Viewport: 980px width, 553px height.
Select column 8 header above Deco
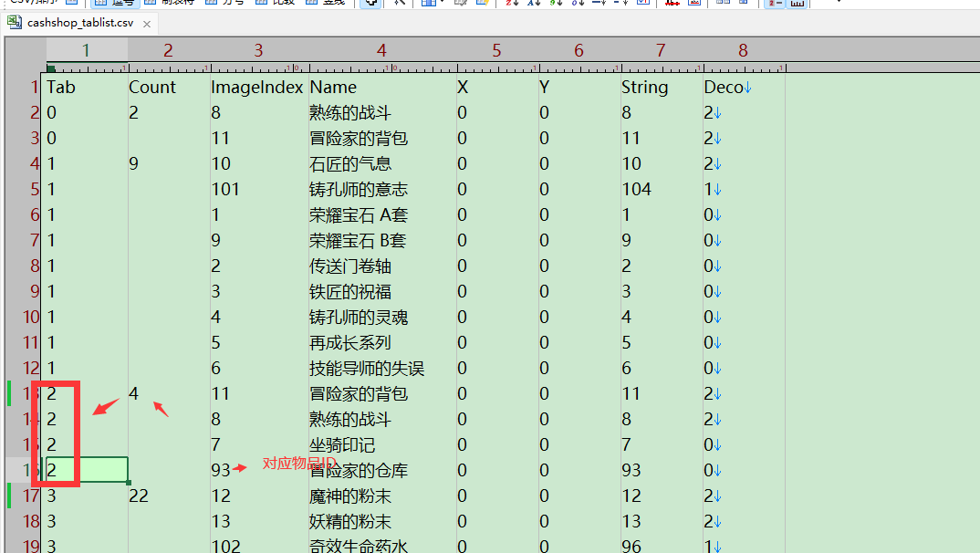point(743,50)
